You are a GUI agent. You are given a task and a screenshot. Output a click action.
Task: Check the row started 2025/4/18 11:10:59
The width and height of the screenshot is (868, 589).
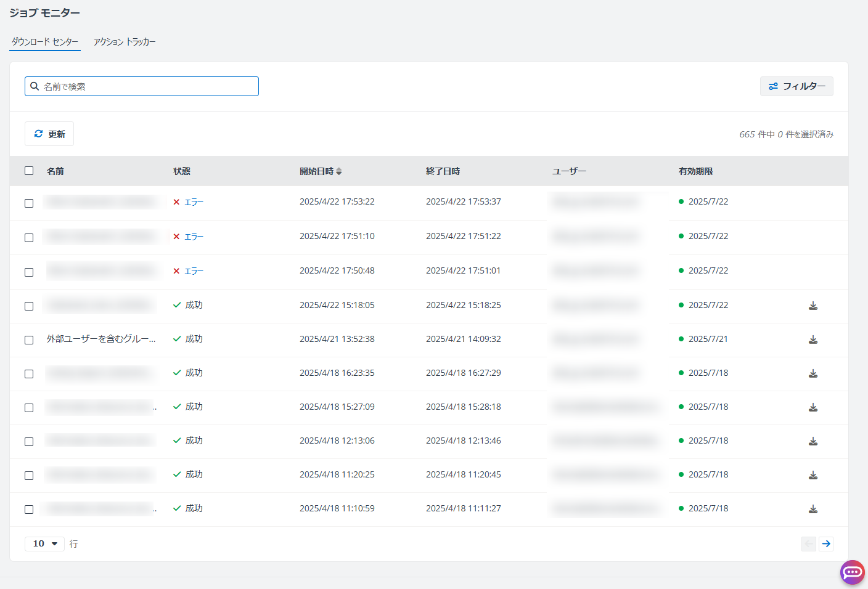click(x=29, y=510)
